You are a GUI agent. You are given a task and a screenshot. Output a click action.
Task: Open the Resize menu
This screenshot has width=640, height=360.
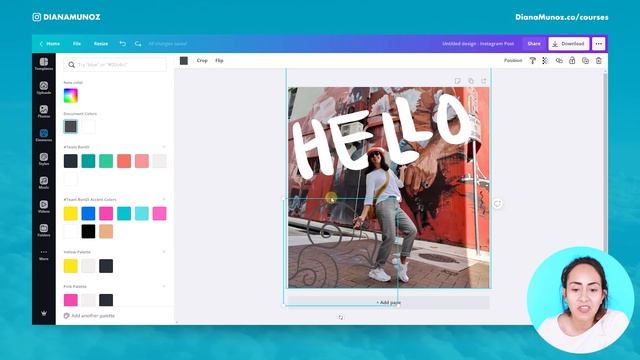pyautogui.click(x=101, y=44)
